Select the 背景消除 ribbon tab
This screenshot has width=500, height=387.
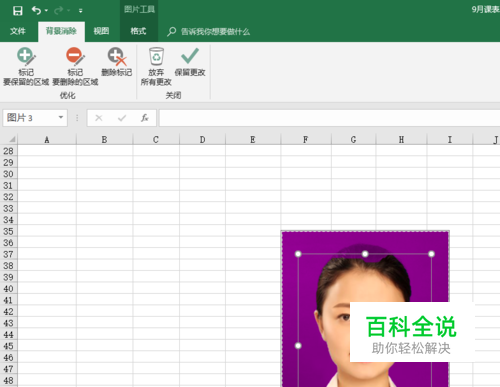click(61, 31)
